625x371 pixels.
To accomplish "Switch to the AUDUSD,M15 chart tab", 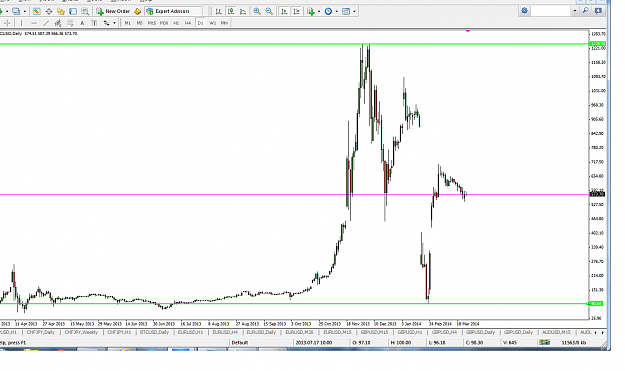I will [x=556, y=332].
